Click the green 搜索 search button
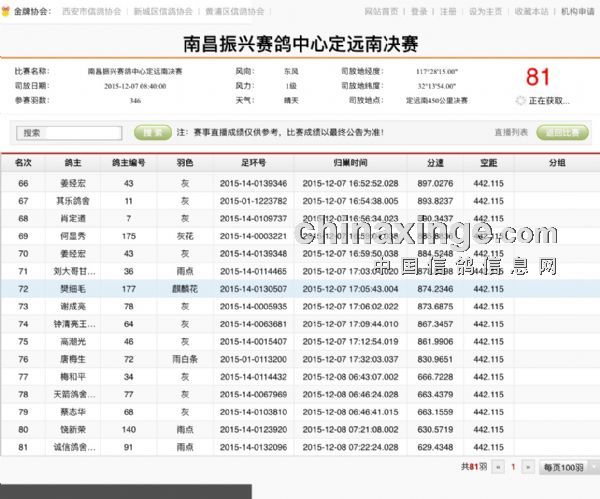The width and height of the screenshot is (600, 499). (151, 132)
